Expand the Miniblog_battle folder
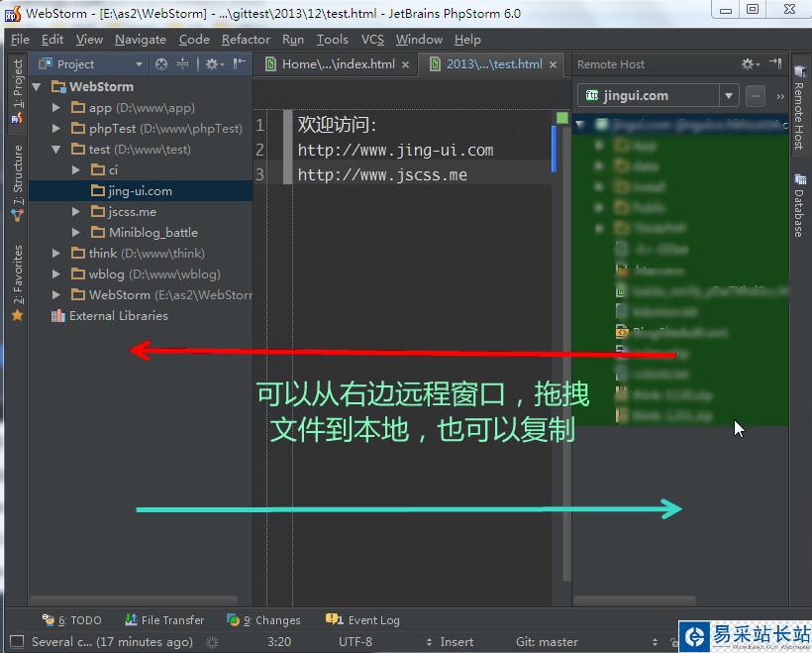Image resolution: width=812 pixels, height=653 pixels. click(76, 232)
